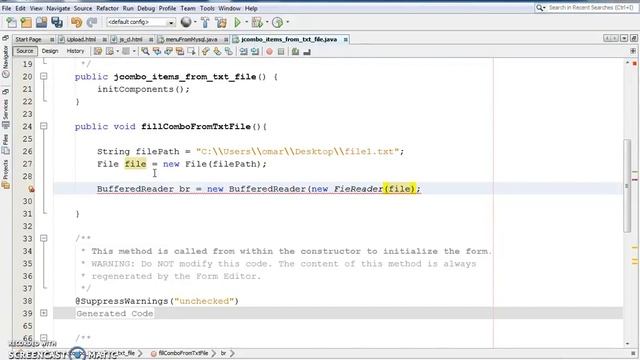Open the browser selection globe icon
The width and height of the screenshot is (640, 360).
click(x=186, y=22)
